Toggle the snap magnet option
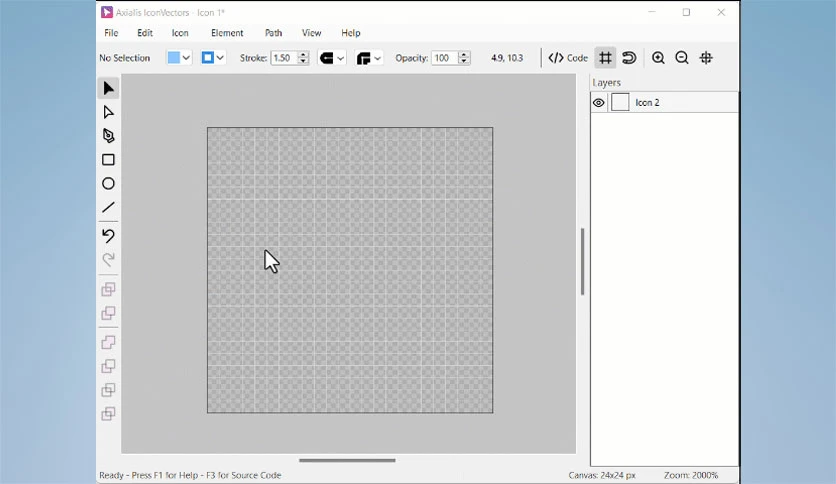 629,58
